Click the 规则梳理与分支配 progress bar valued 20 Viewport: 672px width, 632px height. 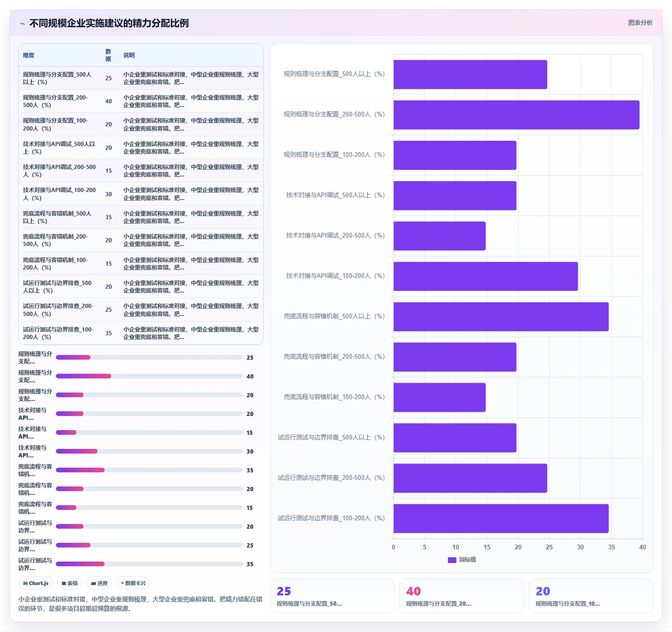149,395
